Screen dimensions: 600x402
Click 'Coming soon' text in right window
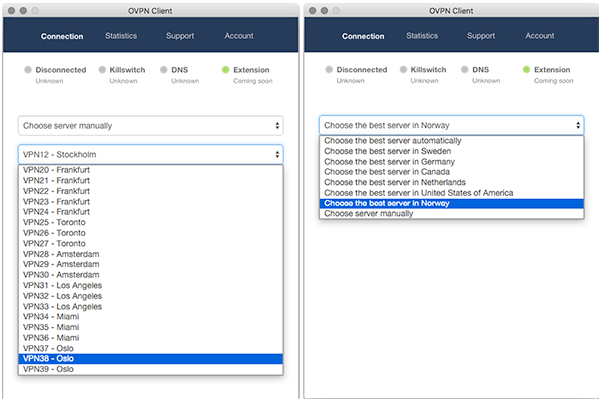554,81
